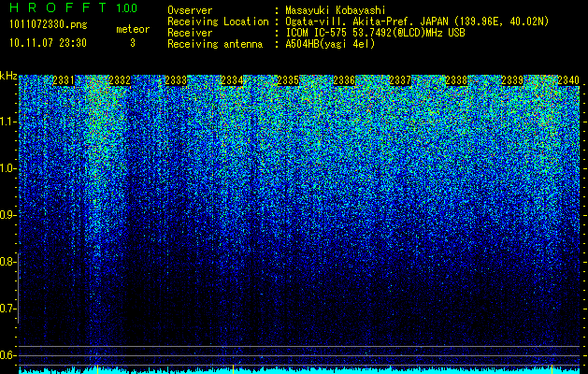Screen dimensions: 588x374
Task: Click the Receiving antenna field label
Action: click(x=215, y=44)
